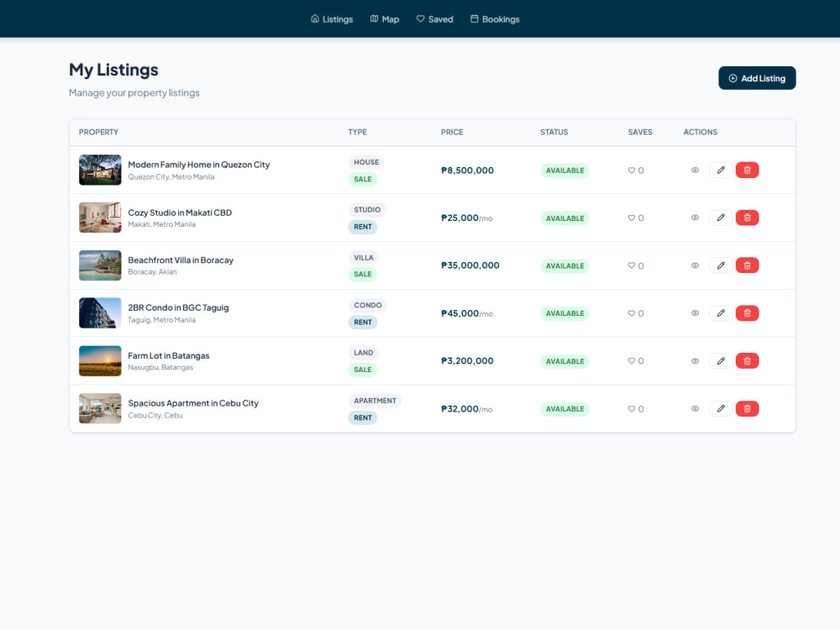The image size is (840, 630).
Task: Click the Spacious Apartment thumbnail image
Action: click(100, 408)
